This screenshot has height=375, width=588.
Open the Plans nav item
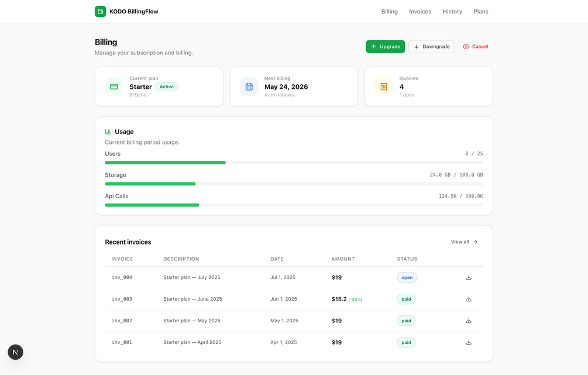[x=481, y=12]
